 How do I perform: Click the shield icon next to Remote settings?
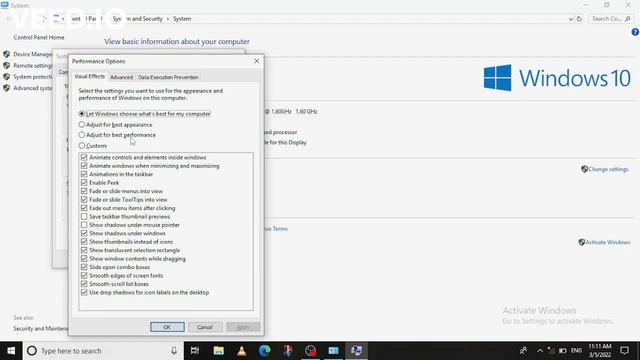7,65
